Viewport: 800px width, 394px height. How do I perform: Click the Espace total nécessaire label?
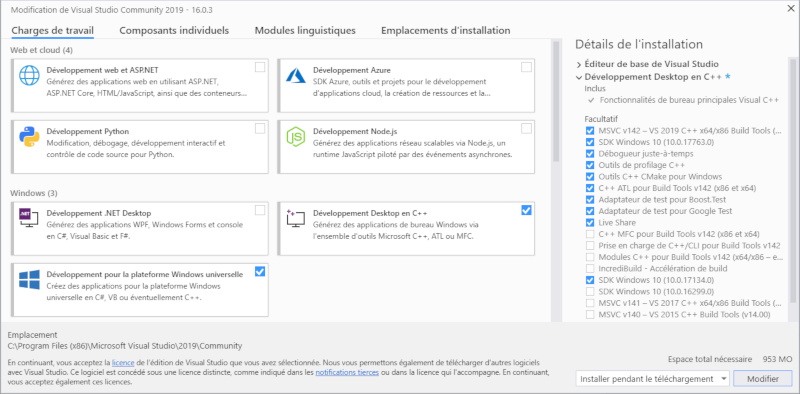(x=710, y=359)
